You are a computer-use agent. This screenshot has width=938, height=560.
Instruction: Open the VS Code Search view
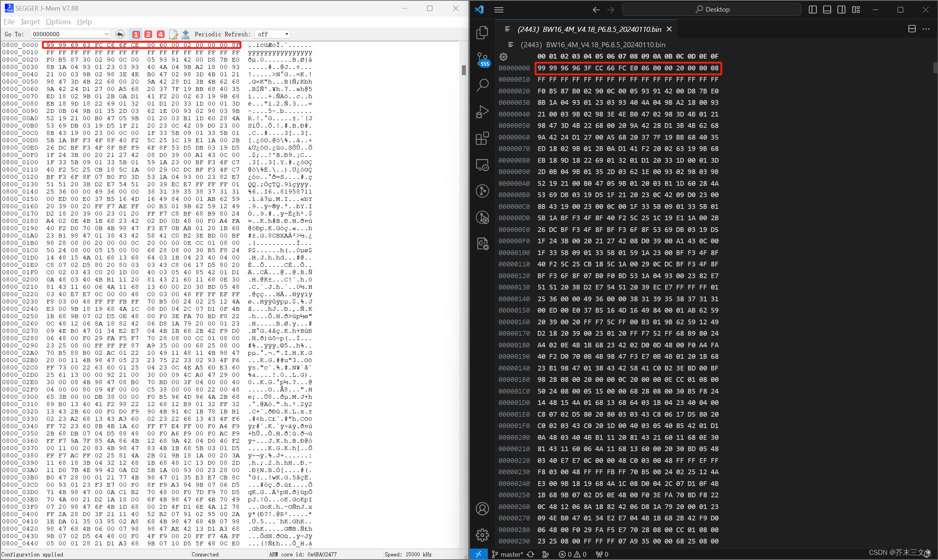(x=482, y=85)
